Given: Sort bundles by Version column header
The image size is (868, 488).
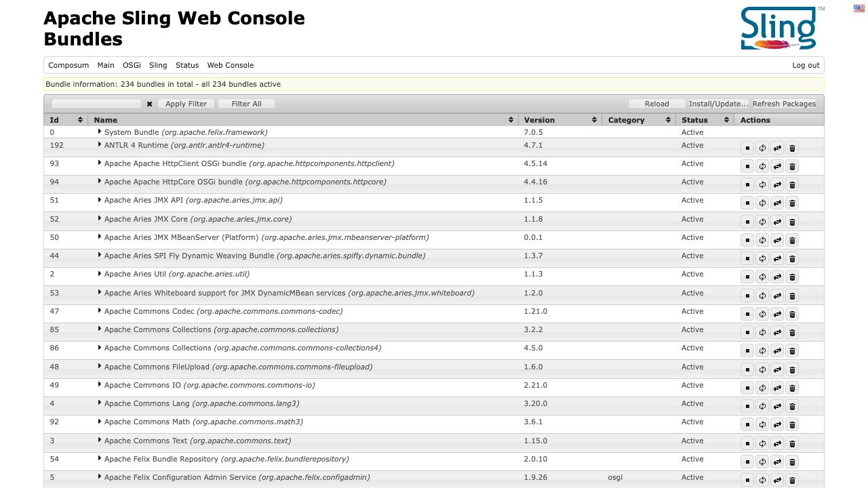Looking at the screenshot, I should 560,120.
